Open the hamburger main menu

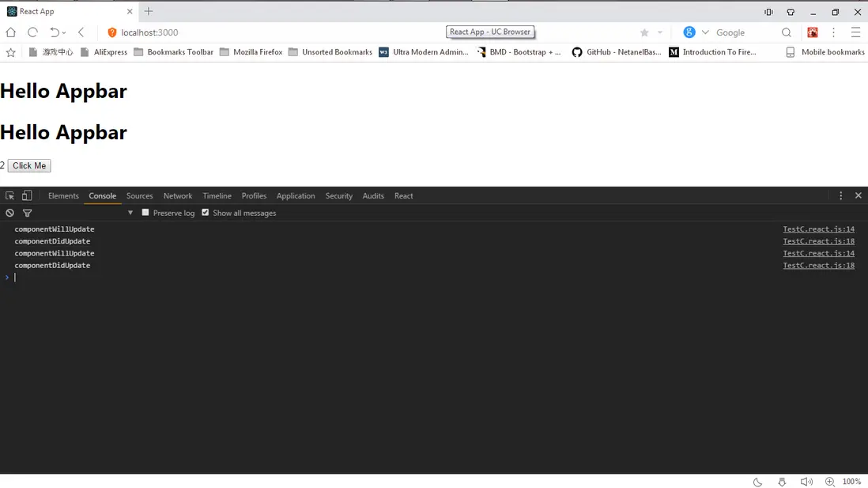click(856, 32)
